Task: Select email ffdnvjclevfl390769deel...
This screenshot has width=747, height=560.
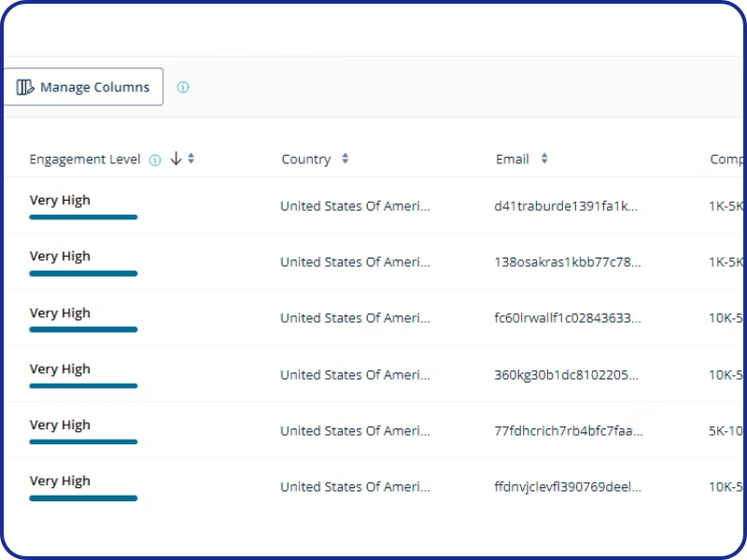Action: pos(568,486)
